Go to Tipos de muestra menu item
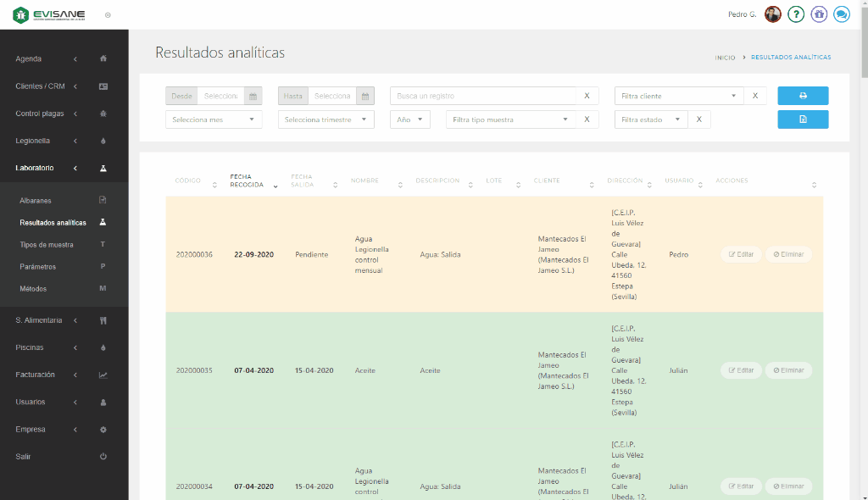This screenshot has width=868, height=500. pyautogui.click(x=47, y=245)
